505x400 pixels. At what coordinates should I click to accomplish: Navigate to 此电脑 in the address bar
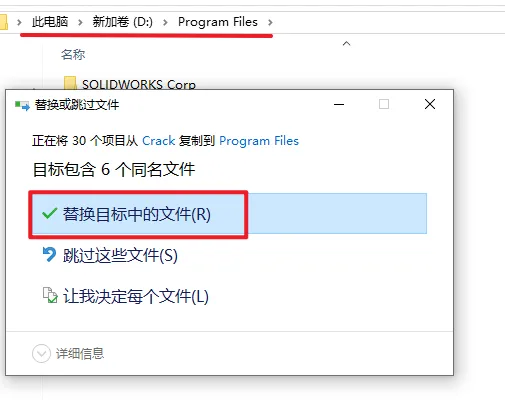point(50,22)
